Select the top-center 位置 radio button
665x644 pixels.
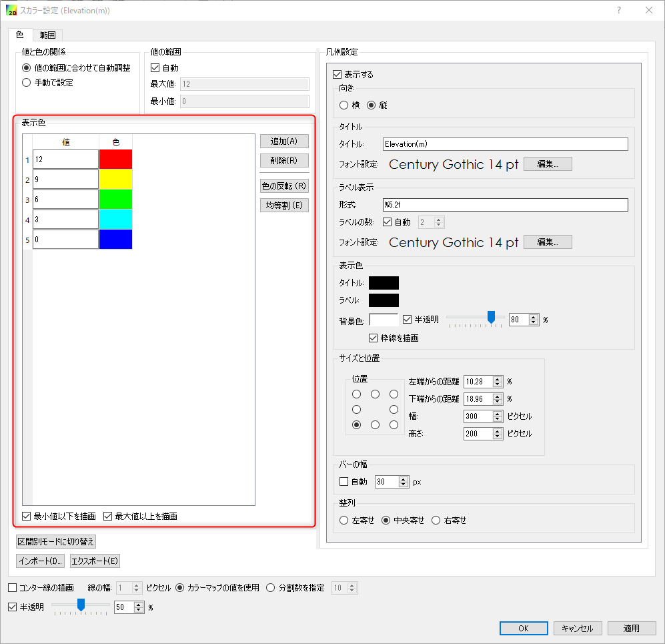[x=376, y=394]
